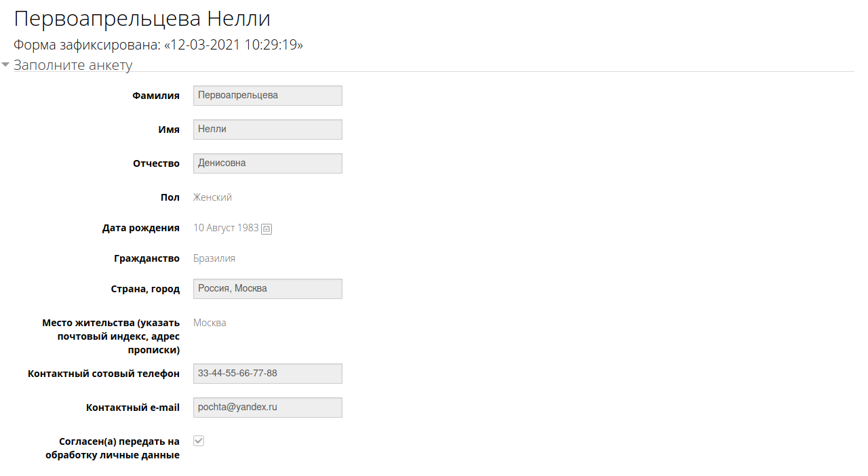Select the "Заполните анкету" section heading
Image resolution: width=868 pixels, height=476 pixels.
(x=73, y=65)
